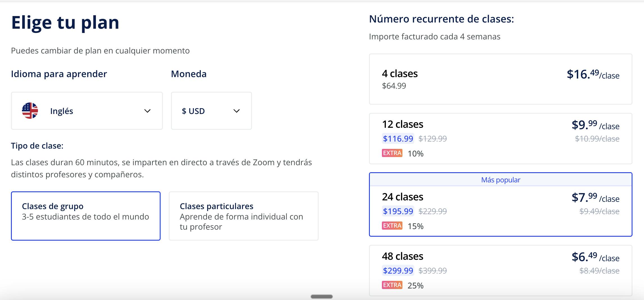This screenshot has width=644, height=300.
Task: Select the Clases de grupo option
Action: (86, 216)
